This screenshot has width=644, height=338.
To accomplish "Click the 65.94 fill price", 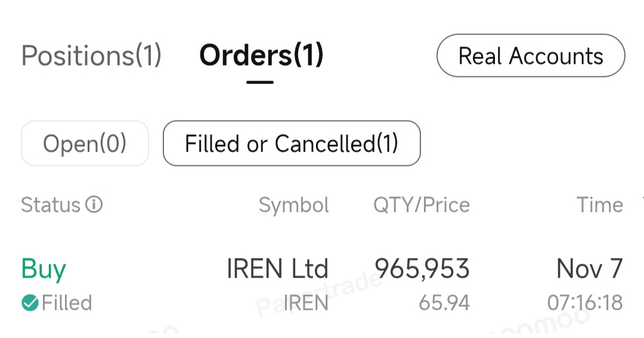I will point(444,303).
